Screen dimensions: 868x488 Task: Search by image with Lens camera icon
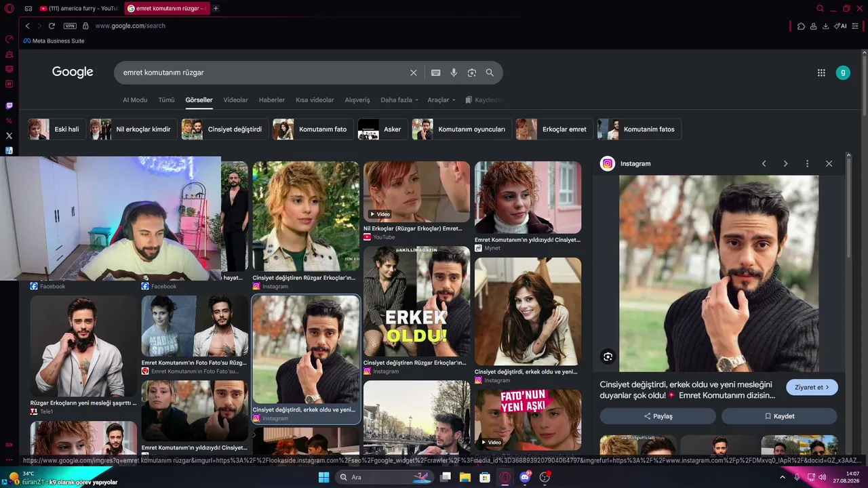click(x=472, y=73)
